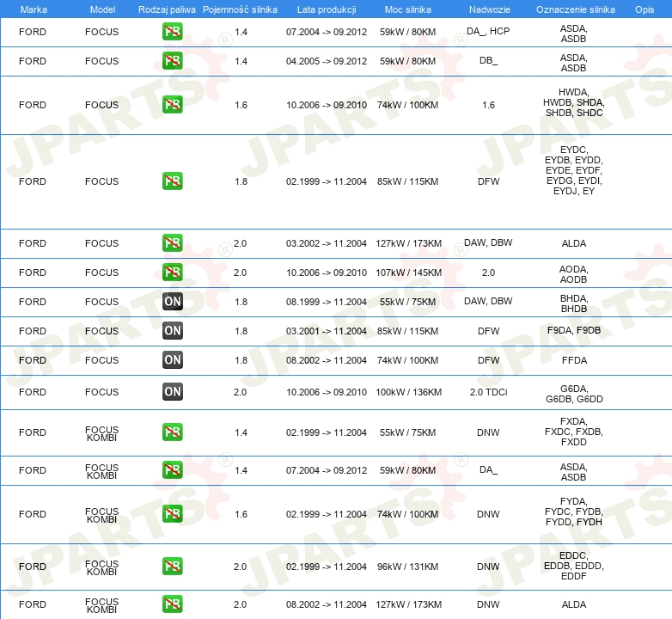Click the petrol icon in the Focus Kombi FYDA row
This screenshot has width=672, height=619.
pyautogui.click(x=172, y=513)
